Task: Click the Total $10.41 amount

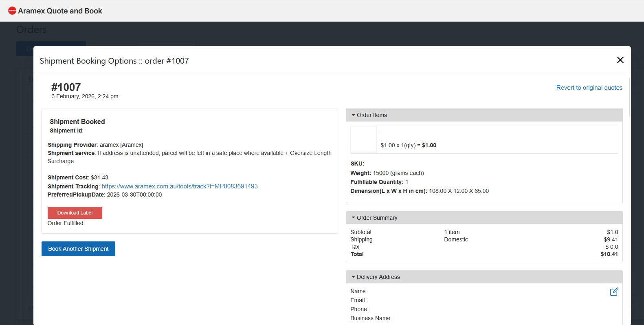Action: 609,254
